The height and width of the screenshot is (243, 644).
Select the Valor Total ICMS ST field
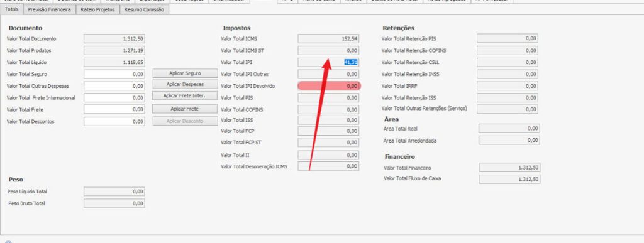pyautogui.click(x=328, y=51)
